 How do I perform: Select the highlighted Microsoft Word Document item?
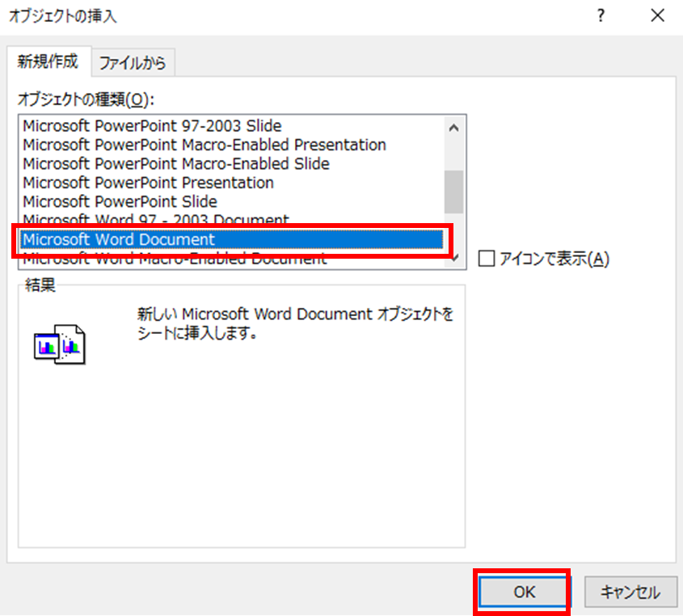point(231,239)
